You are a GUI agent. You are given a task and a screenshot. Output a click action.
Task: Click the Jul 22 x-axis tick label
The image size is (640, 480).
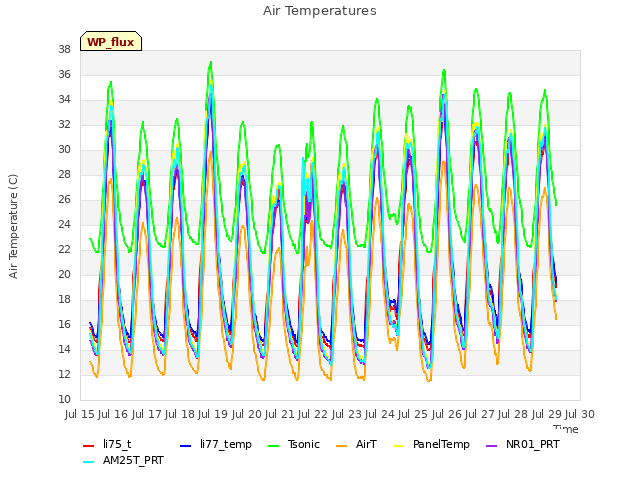[313, 414]
